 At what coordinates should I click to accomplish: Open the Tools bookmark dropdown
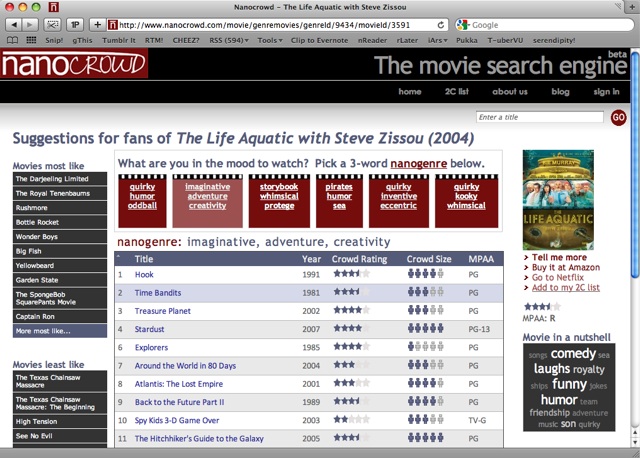pyautogui.click(x=270, y=40)
